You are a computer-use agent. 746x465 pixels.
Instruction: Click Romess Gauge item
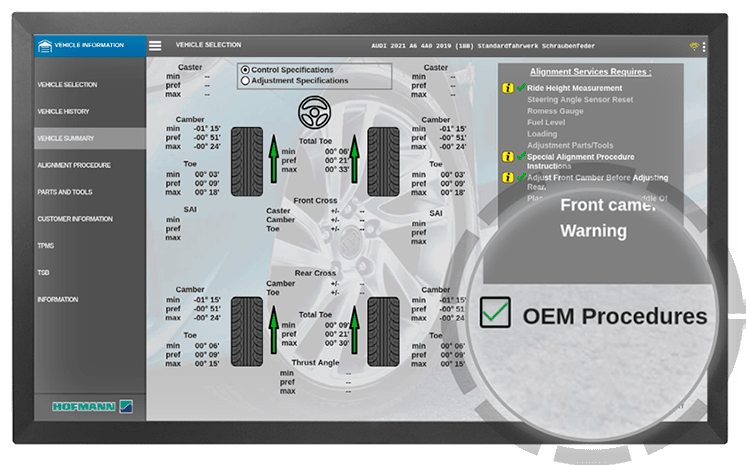555,111
